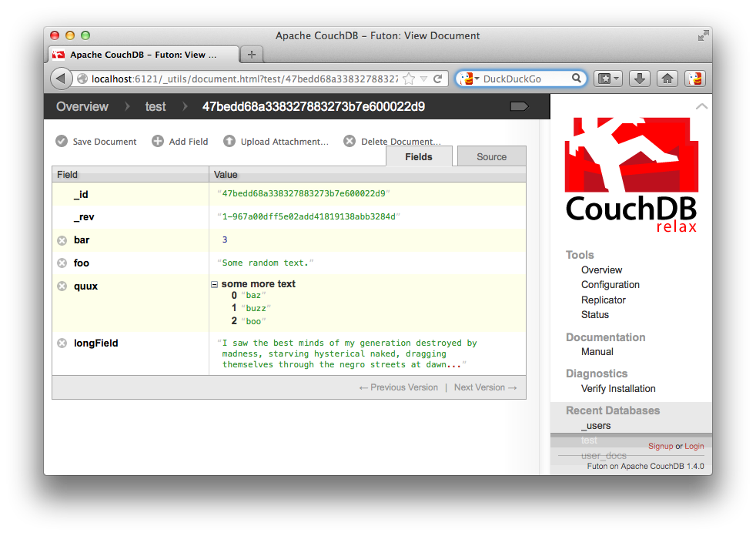Delete the foo field using its x icon
Viewport: 756px width, 536px height.
tap(62, 263)
